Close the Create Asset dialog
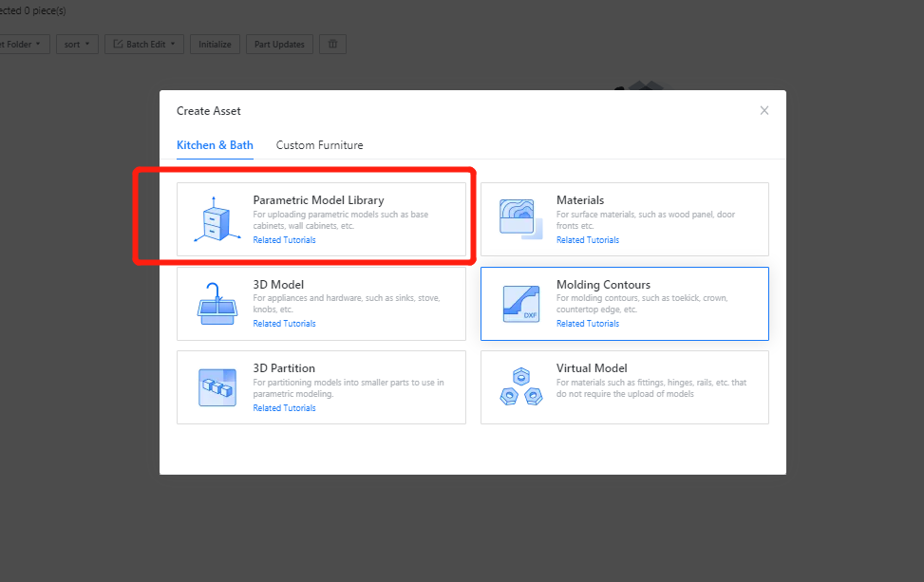The image size is (924, 582). 764,111
